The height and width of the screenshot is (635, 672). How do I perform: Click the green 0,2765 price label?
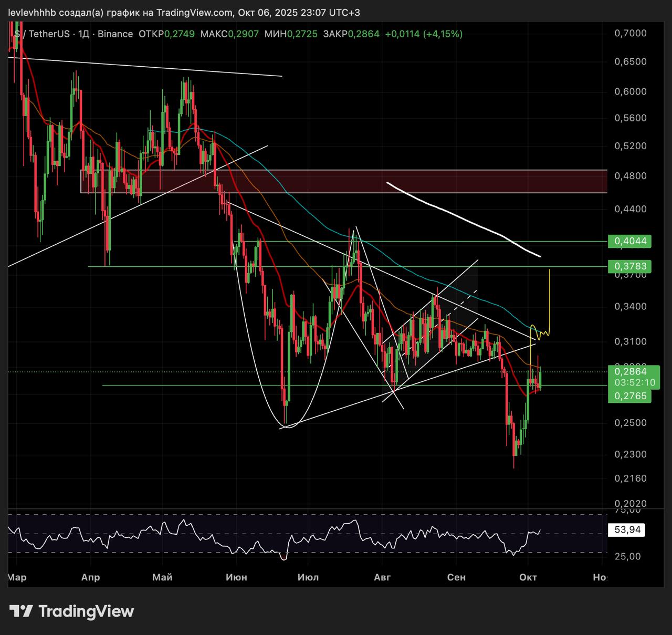pyautogui.click(x=629, y=395)
